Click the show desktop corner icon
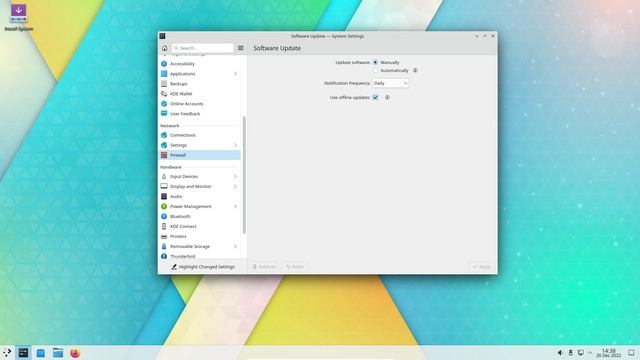This screenshot has height=360, width=640. coord(631,353)
